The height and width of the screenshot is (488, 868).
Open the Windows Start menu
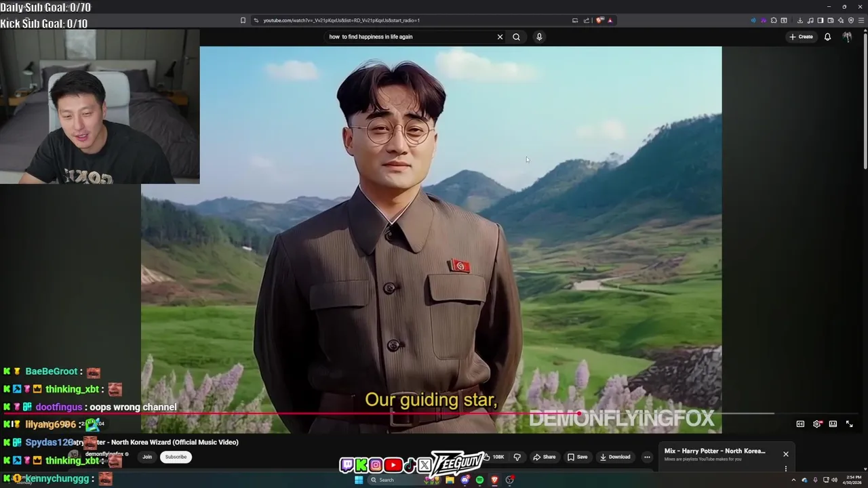[359, 480]
